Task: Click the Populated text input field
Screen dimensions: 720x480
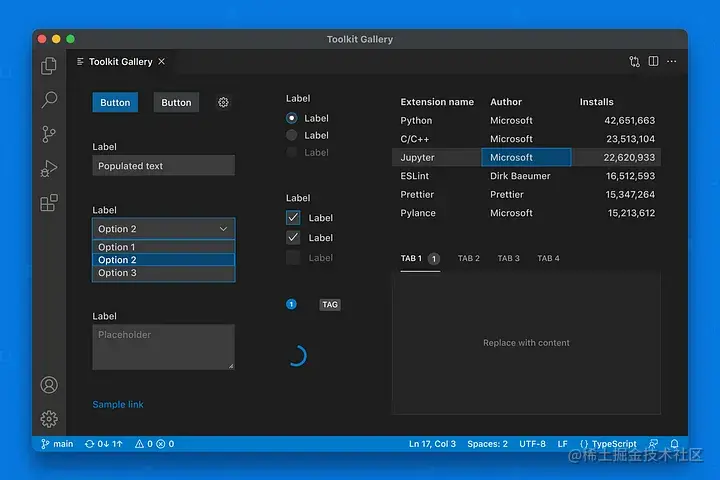Action: pos(163,165)
